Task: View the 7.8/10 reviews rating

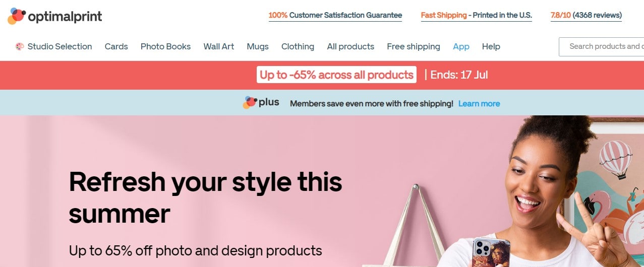Action: (586, 16)
